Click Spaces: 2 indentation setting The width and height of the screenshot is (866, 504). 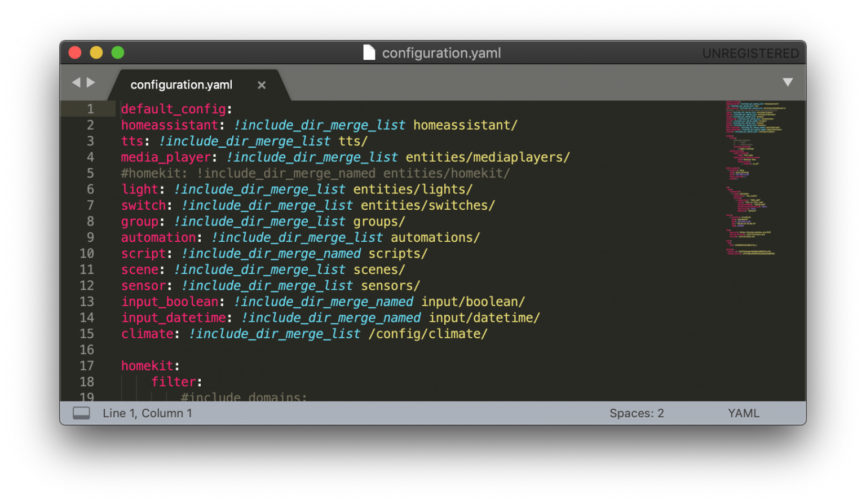637,413
